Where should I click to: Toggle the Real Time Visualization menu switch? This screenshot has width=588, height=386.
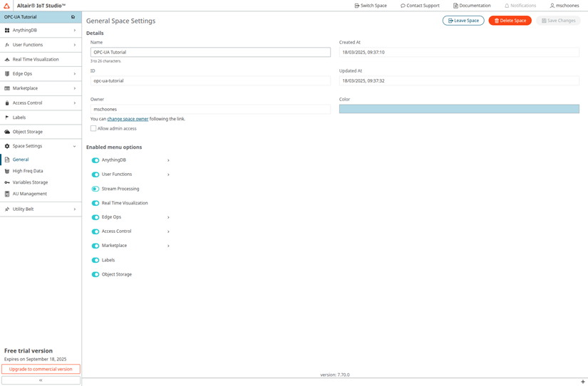tap(96, 203)
